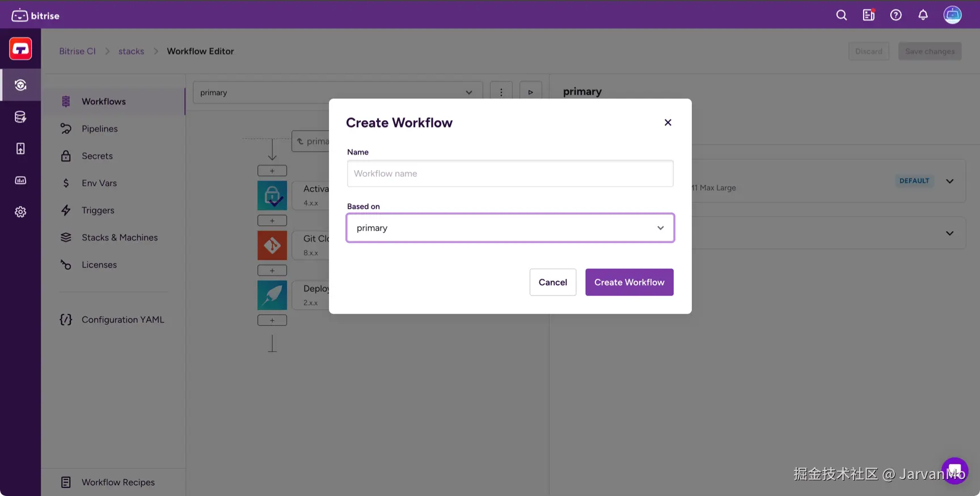This screenshot has height=496, width=980.
Task: Open the chat support bubble
Action: click(955, 470)
